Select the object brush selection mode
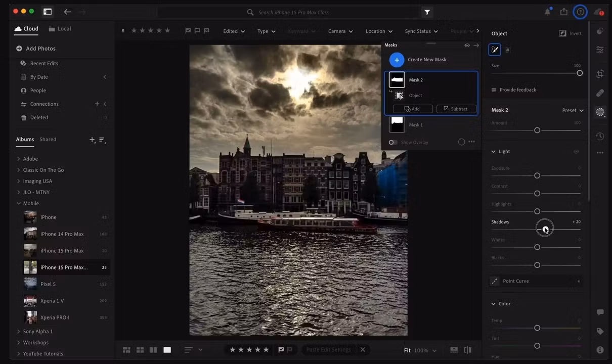The width and height of the screenshot is (612, 364). [495, 50]
